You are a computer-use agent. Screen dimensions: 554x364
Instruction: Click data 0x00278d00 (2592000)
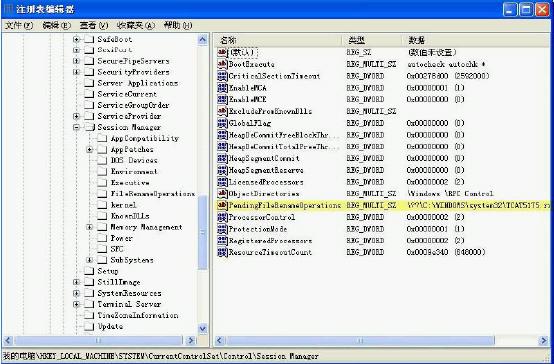448,76
